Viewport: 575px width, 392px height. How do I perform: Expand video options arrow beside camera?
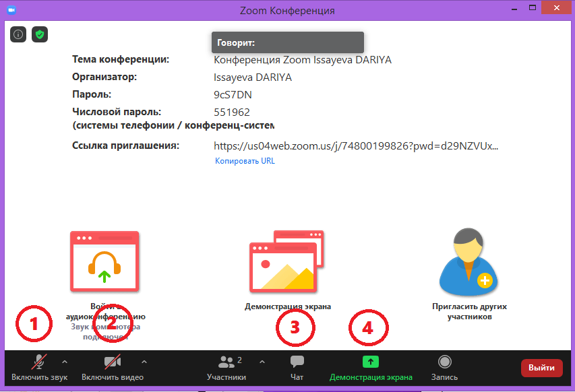point(144,362)
